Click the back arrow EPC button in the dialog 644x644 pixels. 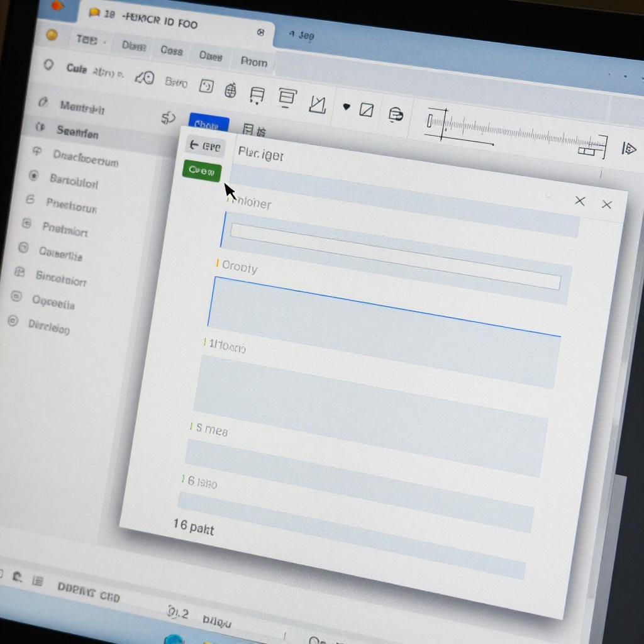pos(205,146)
